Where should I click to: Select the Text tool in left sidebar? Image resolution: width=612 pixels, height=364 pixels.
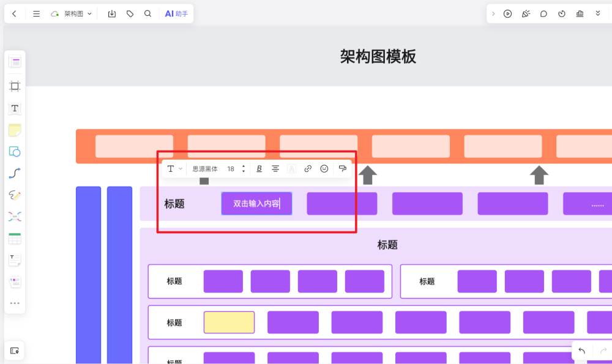(15, 108)
